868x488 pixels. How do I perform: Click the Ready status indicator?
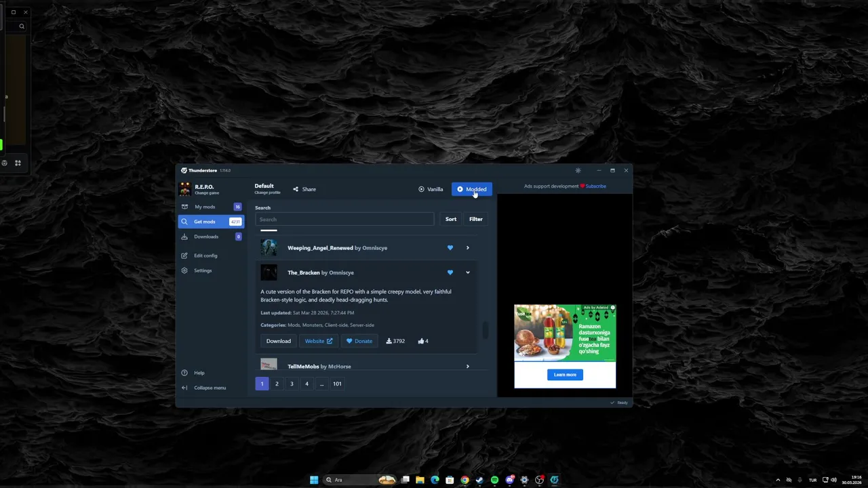click(619, 403)
